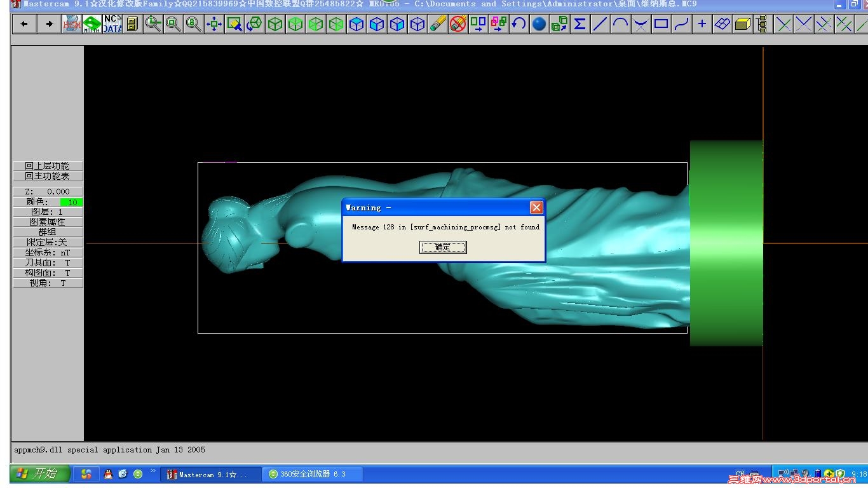Expand the quick launch chevron in taskbar

[x=153, y=471]
